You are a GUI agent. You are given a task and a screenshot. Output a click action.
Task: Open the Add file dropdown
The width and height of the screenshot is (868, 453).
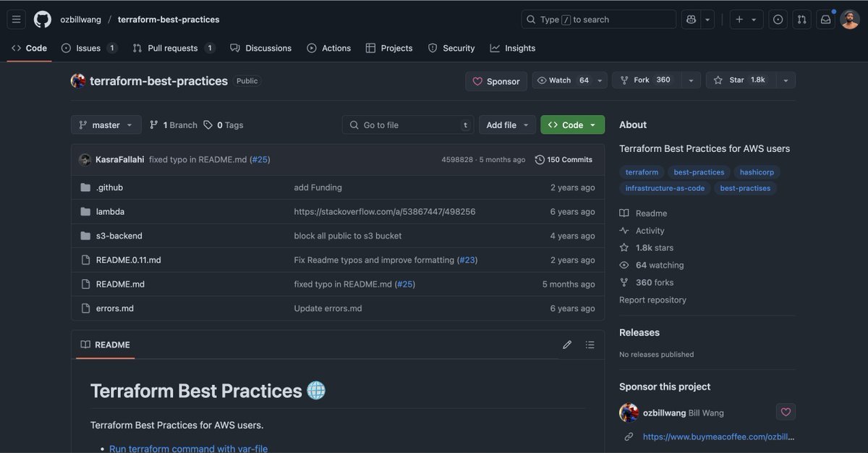tap(507, 125)
